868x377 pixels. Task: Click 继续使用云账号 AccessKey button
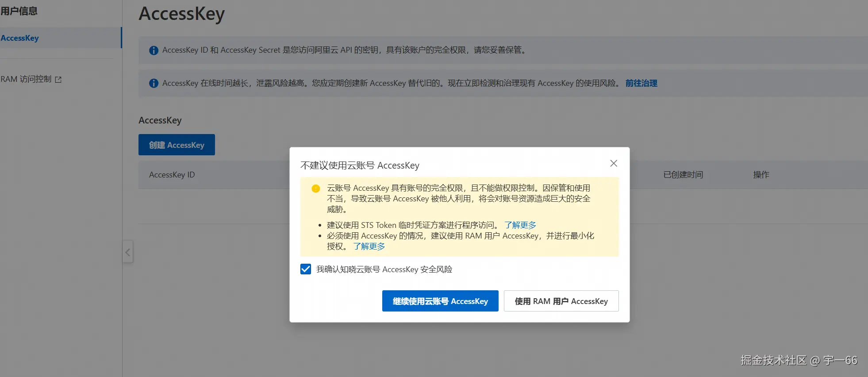tap(440, 301)
